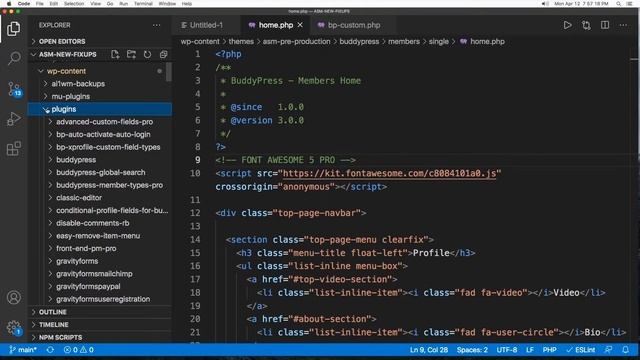This screenshot has width=640, height=360.
Task: Open the Manage gear icon
Action: pos(13,327)
